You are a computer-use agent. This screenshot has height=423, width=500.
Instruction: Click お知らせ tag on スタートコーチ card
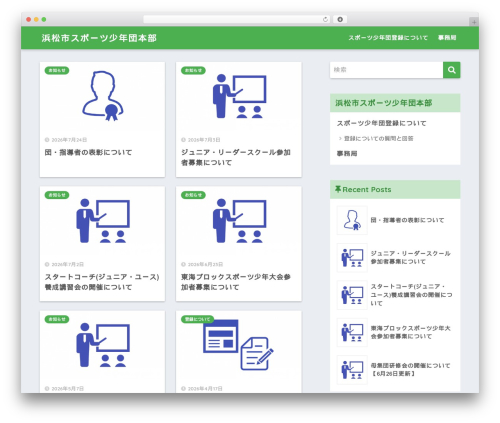coord(57,195)
